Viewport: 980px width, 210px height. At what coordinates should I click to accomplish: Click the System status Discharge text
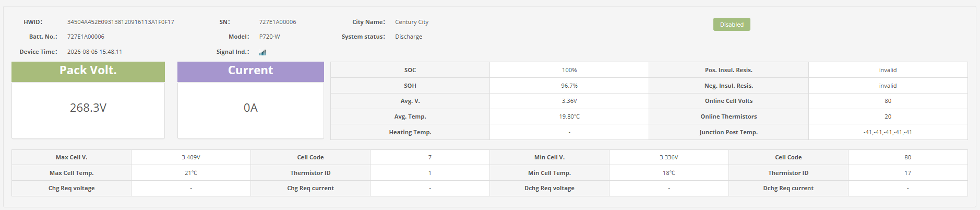pyautogui.click(x=409, y=37)
